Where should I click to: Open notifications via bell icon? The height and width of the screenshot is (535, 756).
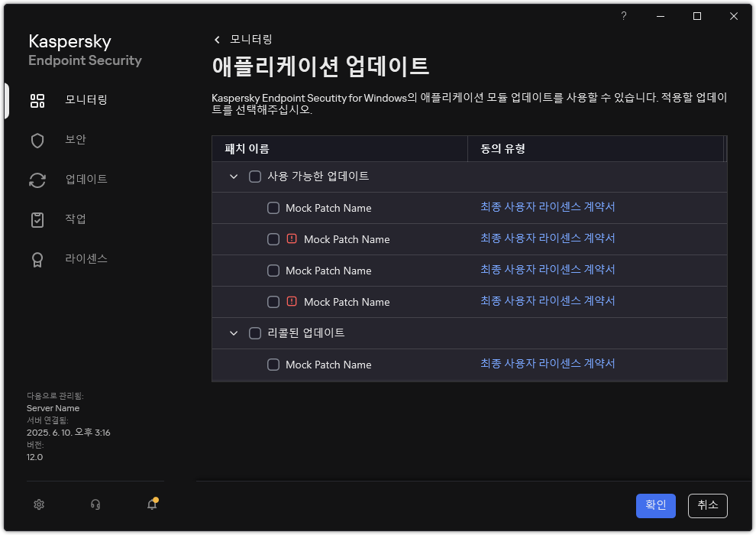pyautogui.click(x=151, y=504)
